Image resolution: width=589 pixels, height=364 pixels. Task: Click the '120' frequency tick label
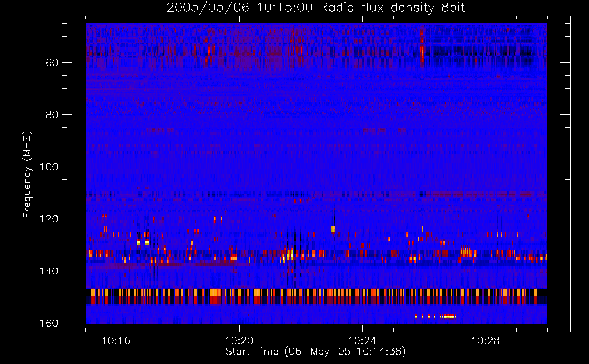[49, 219]
